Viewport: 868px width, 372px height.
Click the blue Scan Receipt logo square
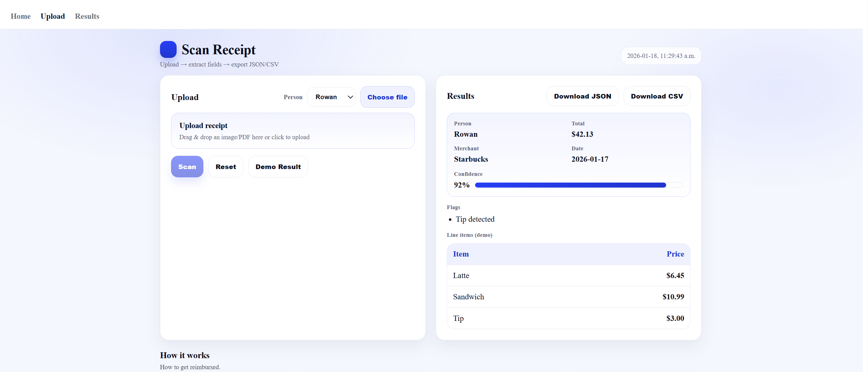[x=169, y=50]
